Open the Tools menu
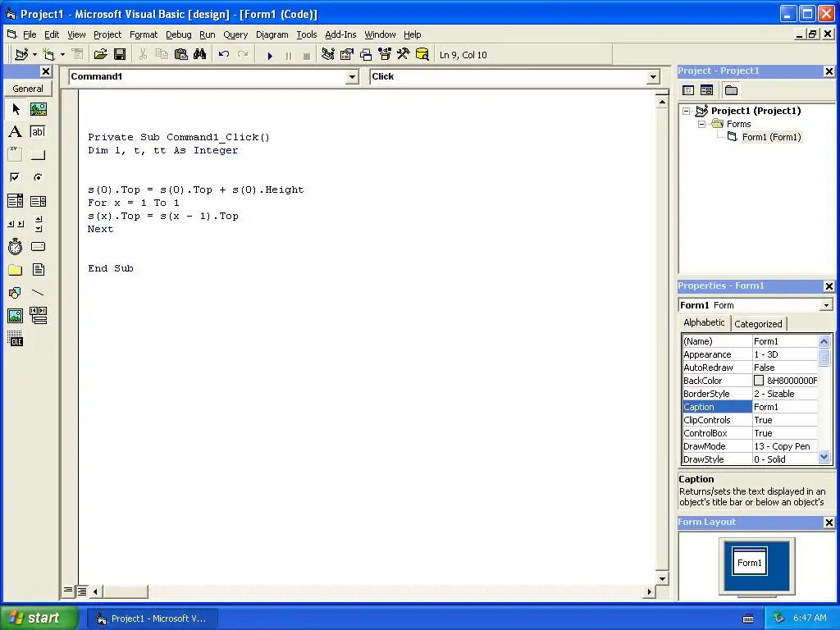Screen dimensions: 840x630 307,34
